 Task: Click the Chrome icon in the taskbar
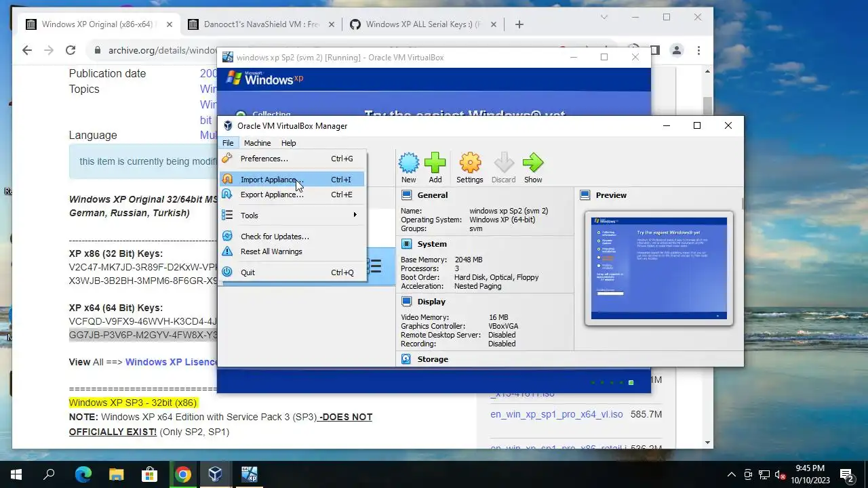pyautogui.click(x=182, y=474)
